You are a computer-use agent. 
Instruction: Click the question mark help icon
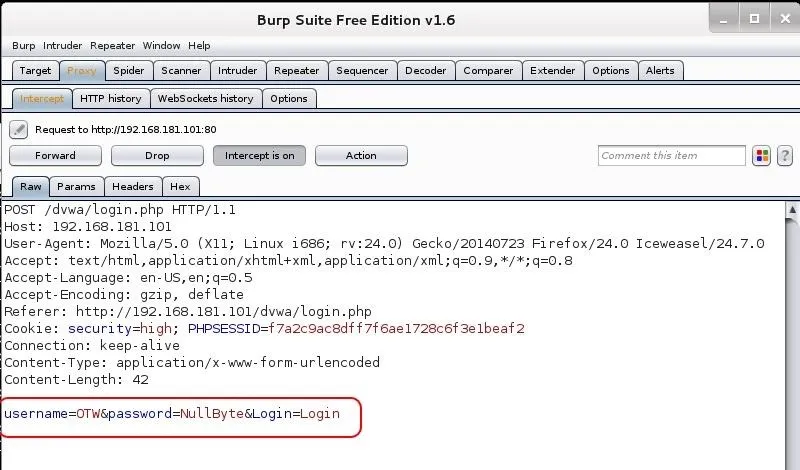click(x=785, y=156)
